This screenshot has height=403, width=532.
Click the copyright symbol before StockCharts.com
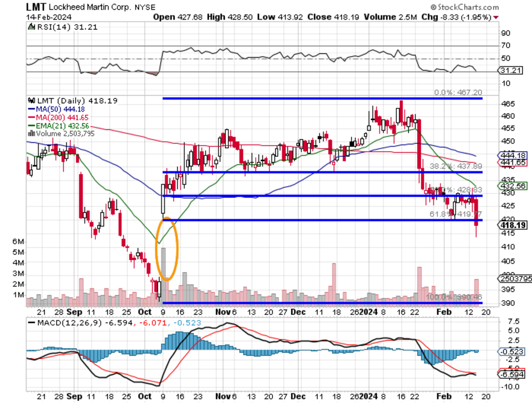(433, 7)
